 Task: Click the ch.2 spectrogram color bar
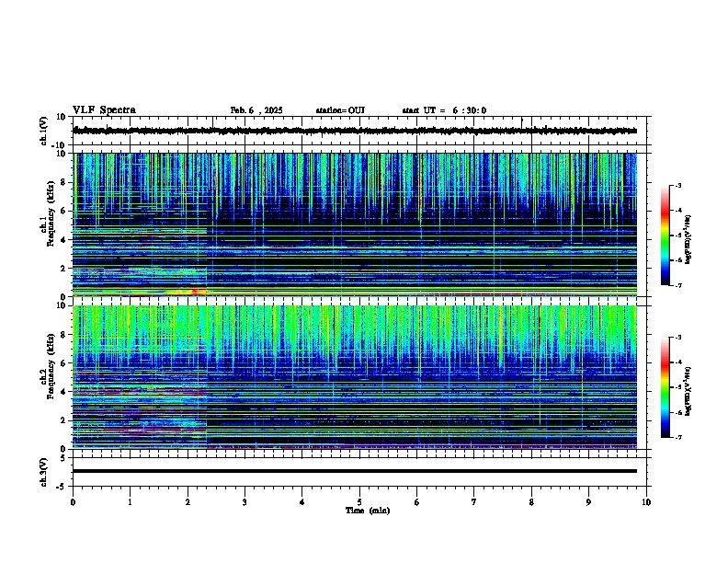[x=665, y=387]
